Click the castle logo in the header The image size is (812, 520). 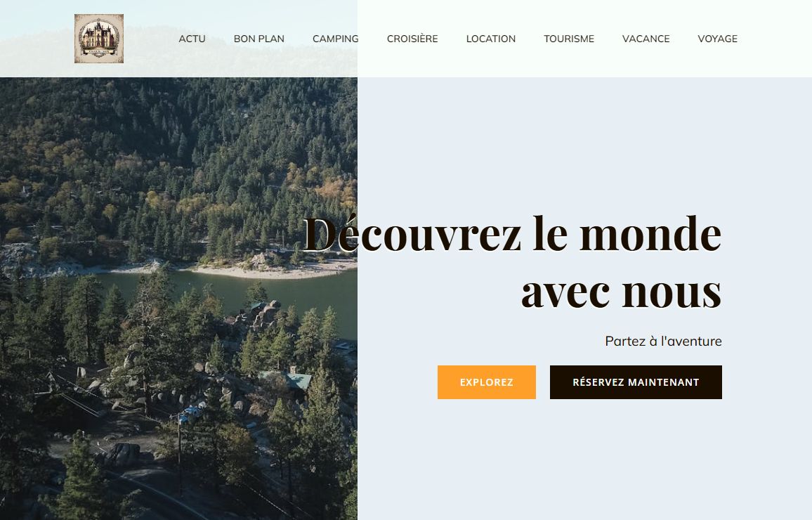point(99,39)
